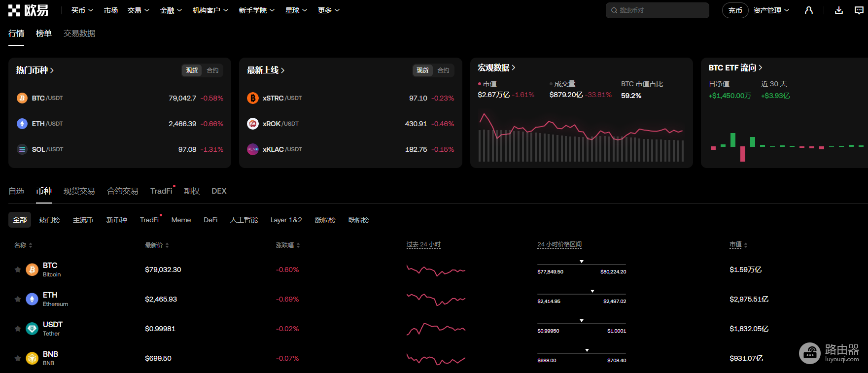Click the 搜索币对 search field
Viewport: 868px width, 373px height.
(x=658, y=10)
